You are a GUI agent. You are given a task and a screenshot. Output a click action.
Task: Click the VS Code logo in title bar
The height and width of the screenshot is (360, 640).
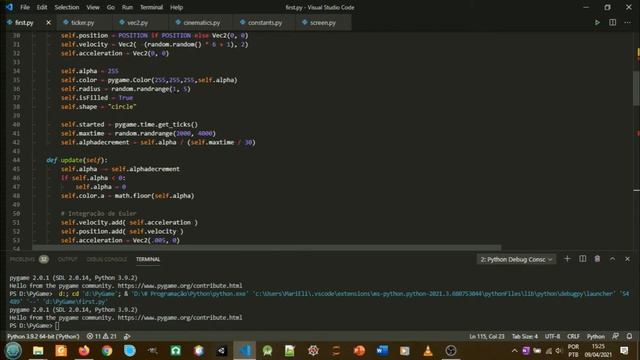click(9, 7)
